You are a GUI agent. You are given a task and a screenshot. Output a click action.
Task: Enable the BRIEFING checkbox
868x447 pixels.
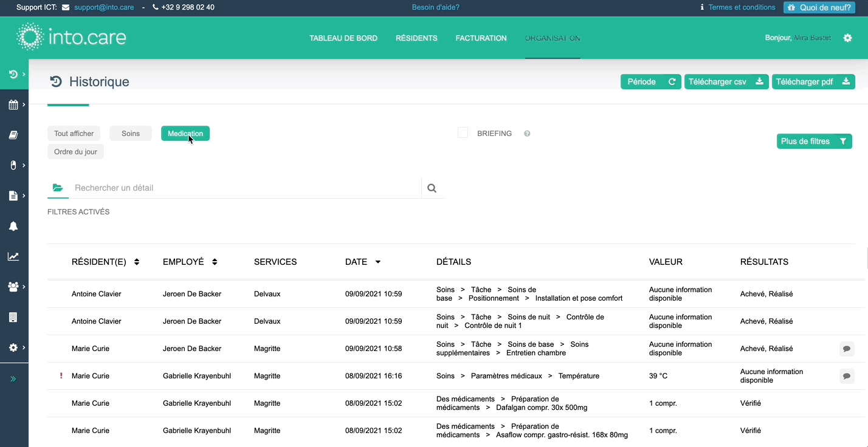(463, 133)
